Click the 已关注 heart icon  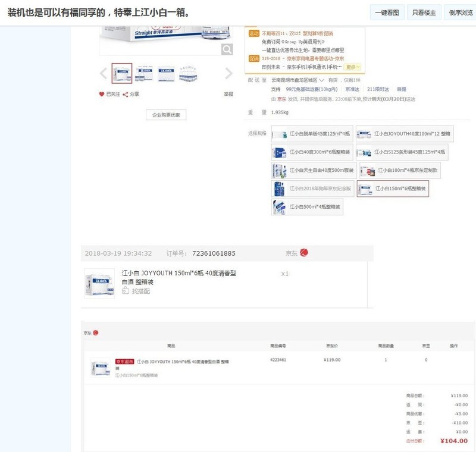pos(102,94)
